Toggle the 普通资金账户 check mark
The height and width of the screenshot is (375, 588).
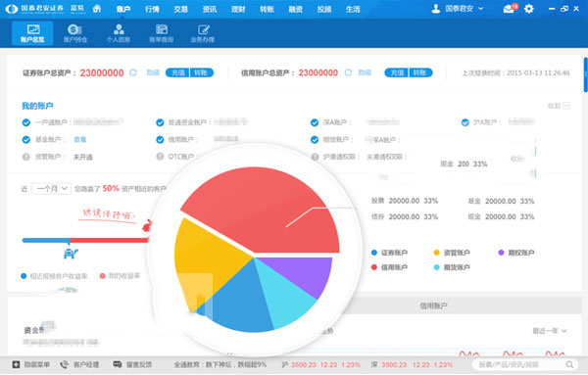pyautogui.click(x=160, y=122)
